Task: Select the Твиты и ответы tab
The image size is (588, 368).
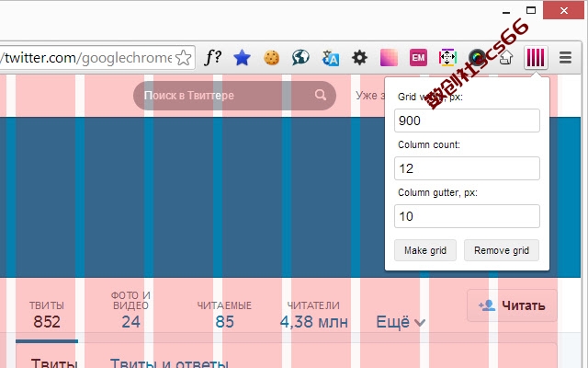Action: point(169,363)
